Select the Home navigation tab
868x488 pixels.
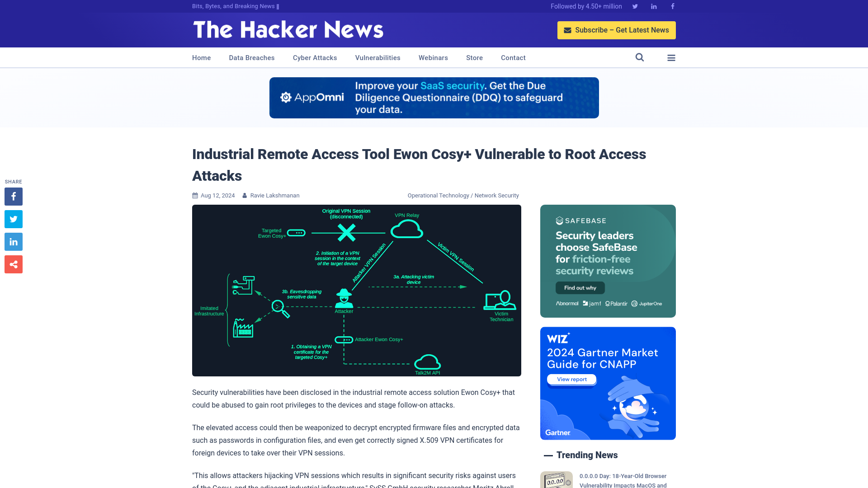pos(201,57)
